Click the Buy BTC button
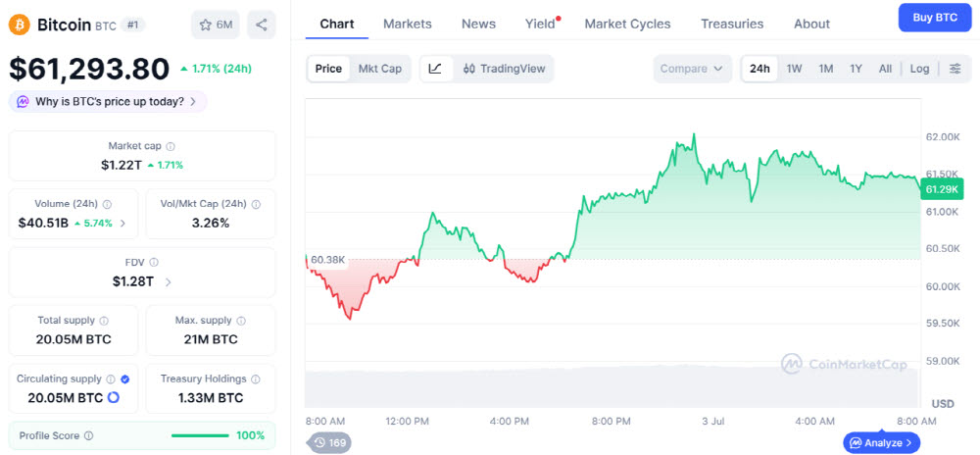Viewport: 980px width, 455px height. pos(935,18)
